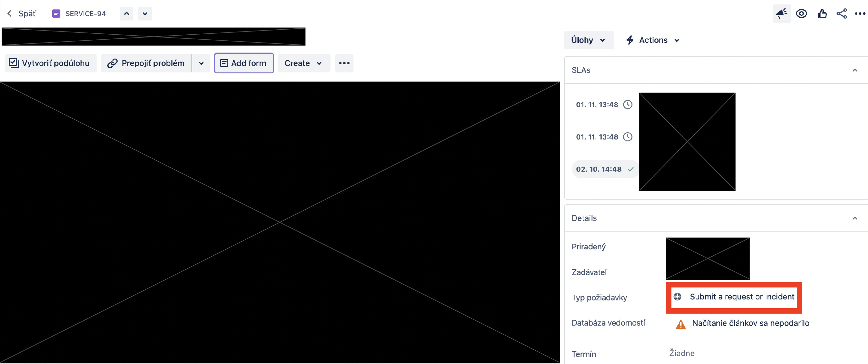Open the Actions dropdown
868x364 pixels.
click(x=653, y=40)
